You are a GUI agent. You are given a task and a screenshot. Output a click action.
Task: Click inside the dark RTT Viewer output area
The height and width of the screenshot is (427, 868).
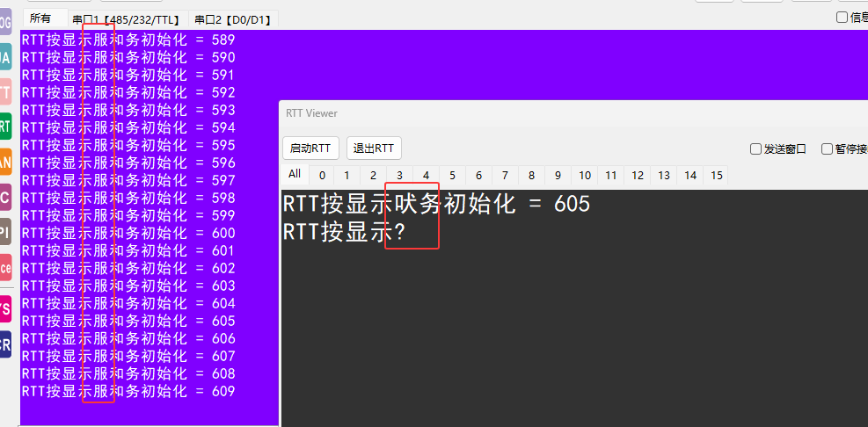pyautogui.click(x=572, y=334)
